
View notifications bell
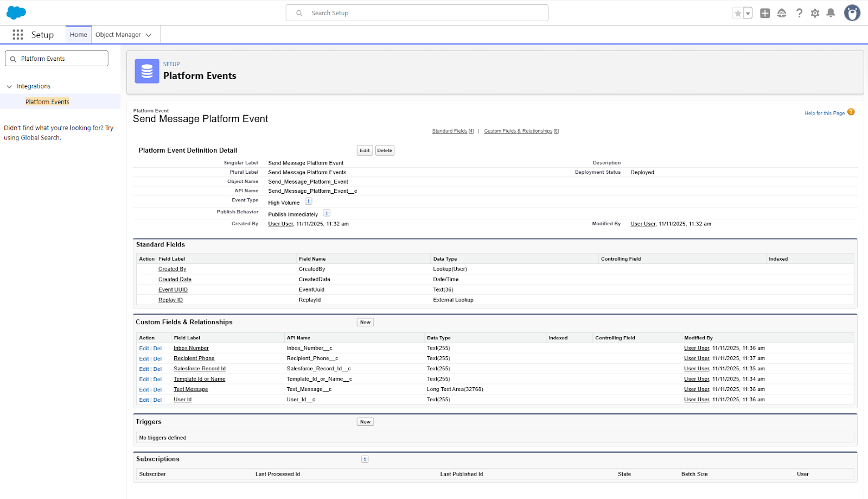(x=831, y=13)
